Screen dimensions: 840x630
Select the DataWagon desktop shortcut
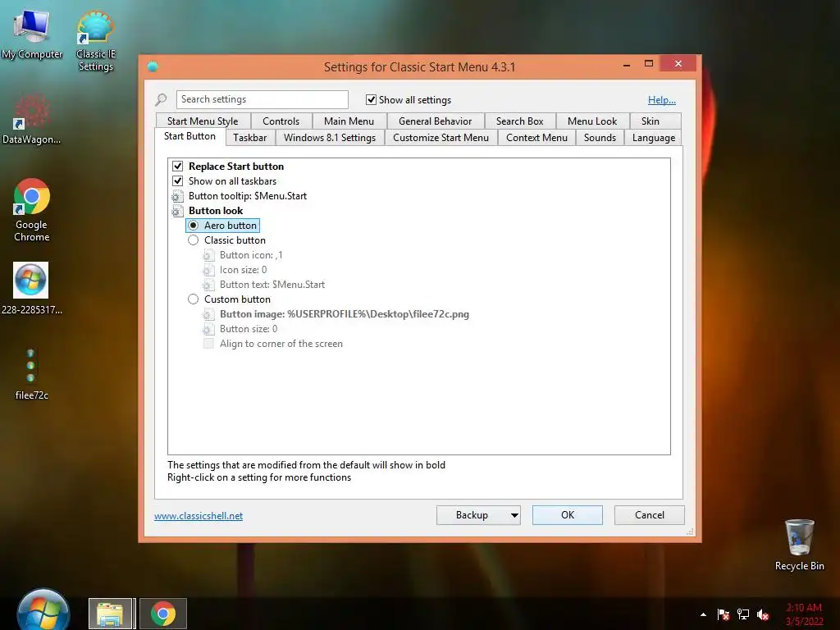(31, 118)
